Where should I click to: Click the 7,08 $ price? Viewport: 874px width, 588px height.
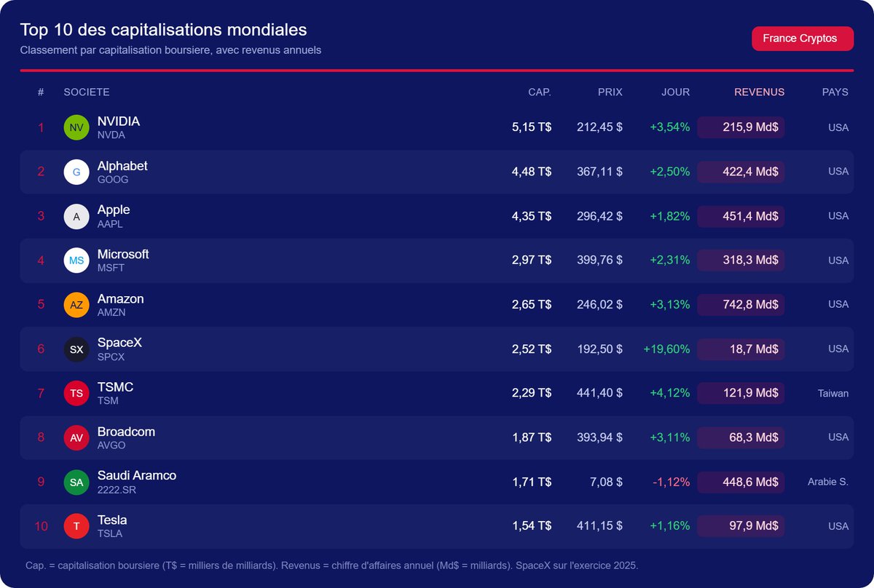click(x=607, y=482)
